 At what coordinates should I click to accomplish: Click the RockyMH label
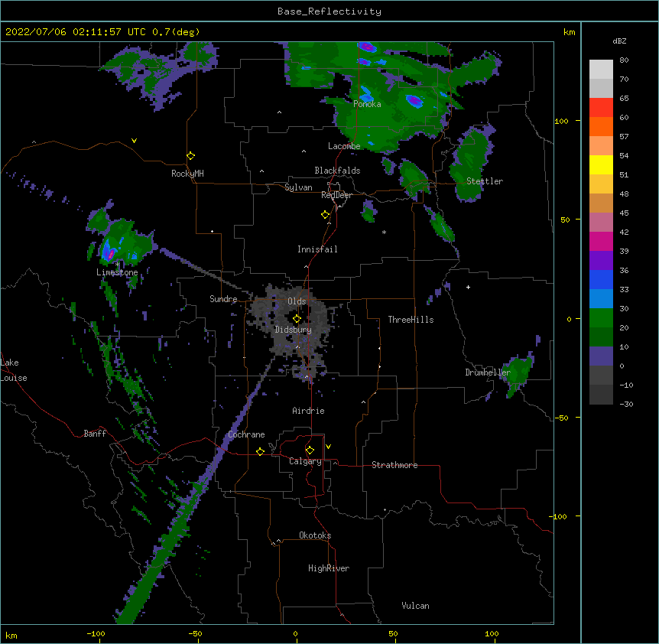187,174
